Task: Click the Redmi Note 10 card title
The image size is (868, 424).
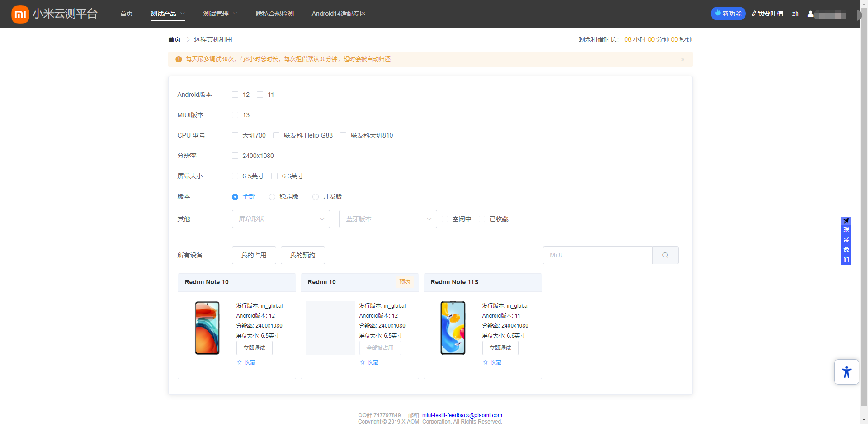Action: (207, 282)
